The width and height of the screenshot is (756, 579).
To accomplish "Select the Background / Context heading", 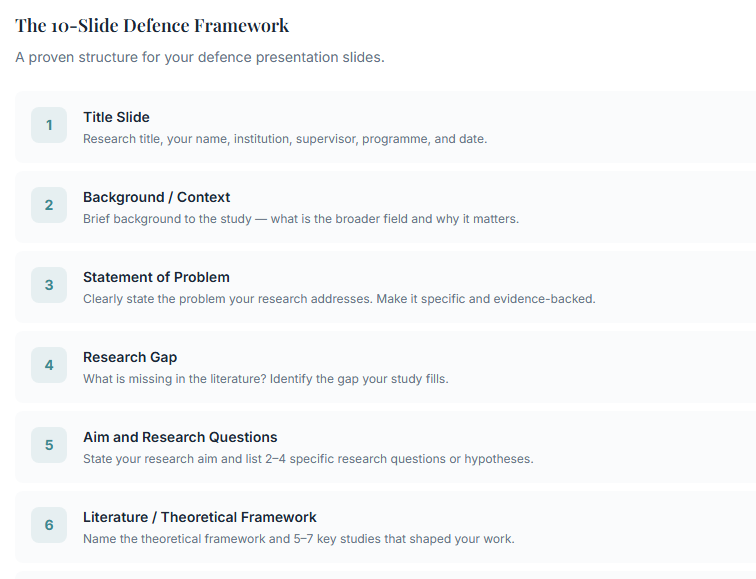I will pos(157,197).
